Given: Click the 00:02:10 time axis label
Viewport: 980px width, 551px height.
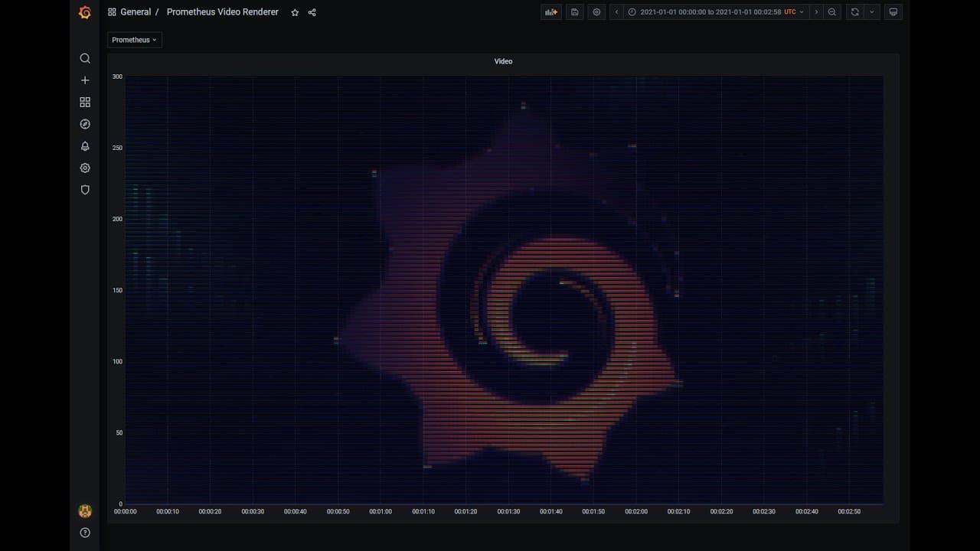Looking at the screenshot, I should pos(678,511).
